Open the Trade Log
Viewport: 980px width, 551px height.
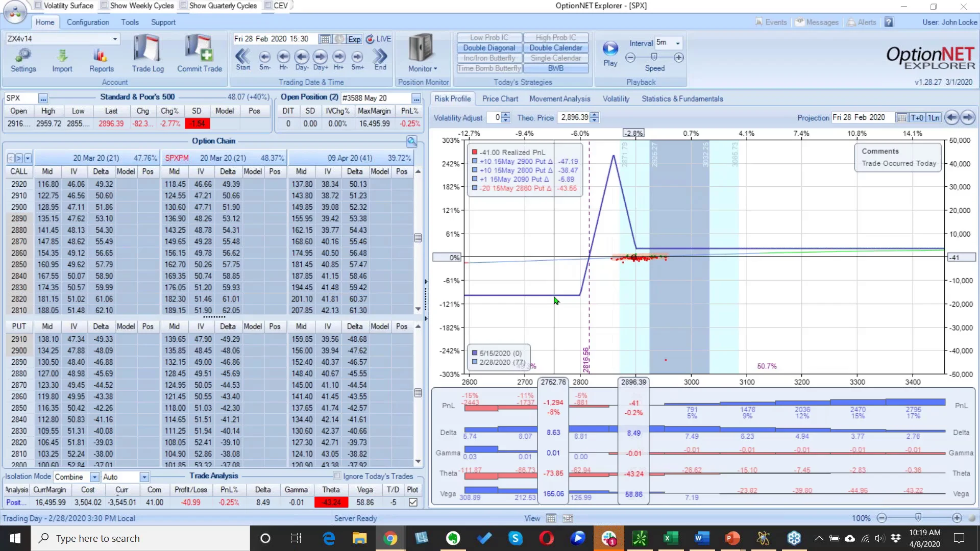click(148, 54)
